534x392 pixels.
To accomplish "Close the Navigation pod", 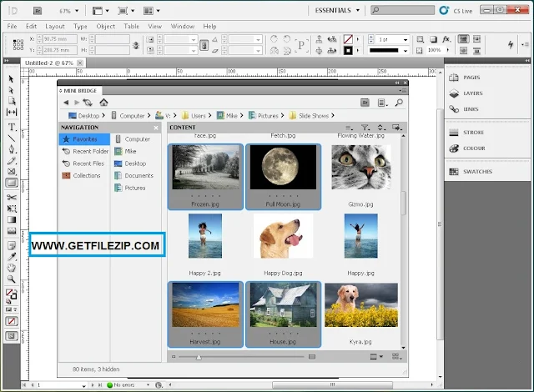I will pyautogui.click(x=156, y=128).
